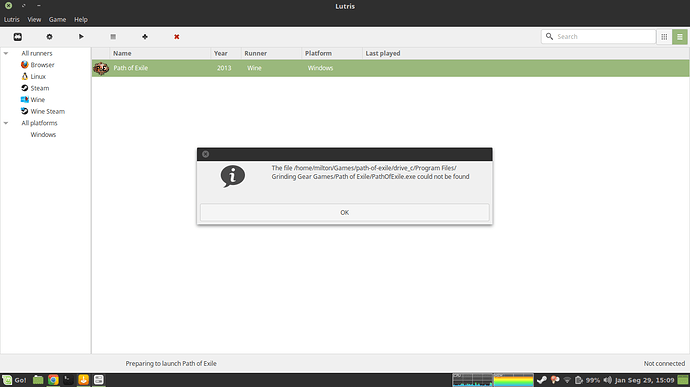The width and height of the screenshot is (690, 387).
Task: Click the Path of Exile game icon
Action: [x=101, y=68]
